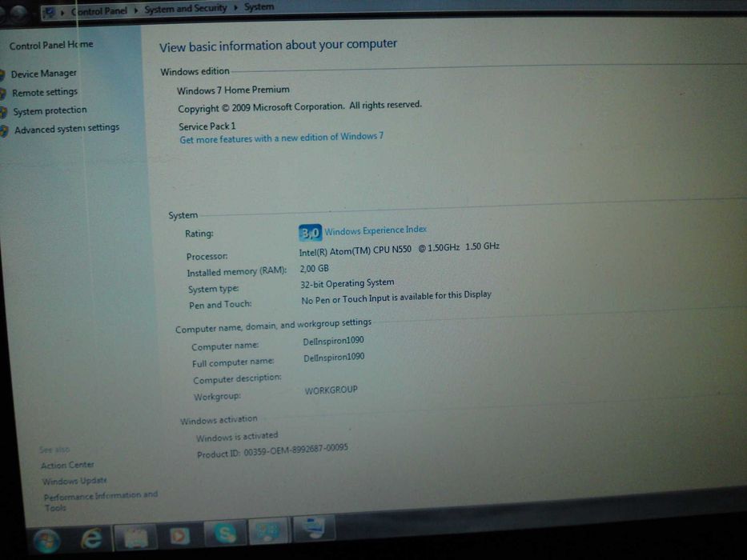Click the Product ID number
747x560 pixels.
[296, 450]
